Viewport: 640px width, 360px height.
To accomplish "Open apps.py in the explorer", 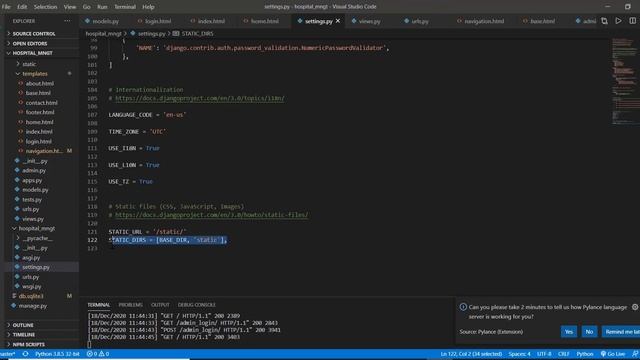I will [32, 180].
